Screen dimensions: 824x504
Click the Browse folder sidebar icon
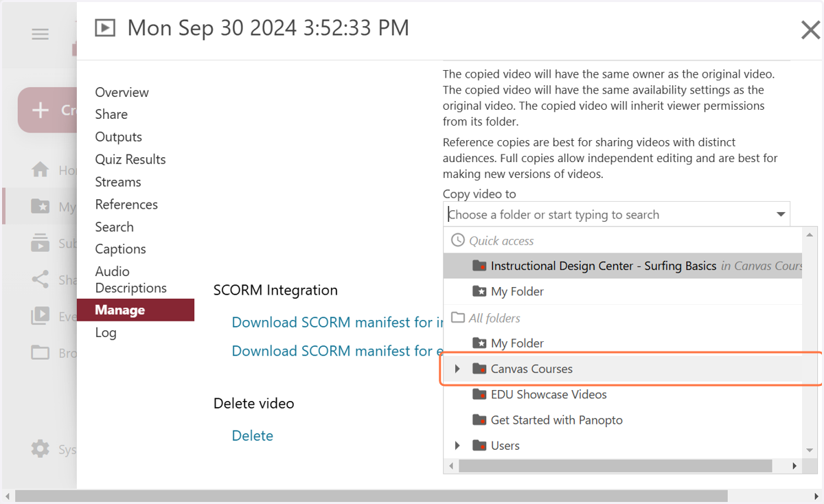point(41,353)
